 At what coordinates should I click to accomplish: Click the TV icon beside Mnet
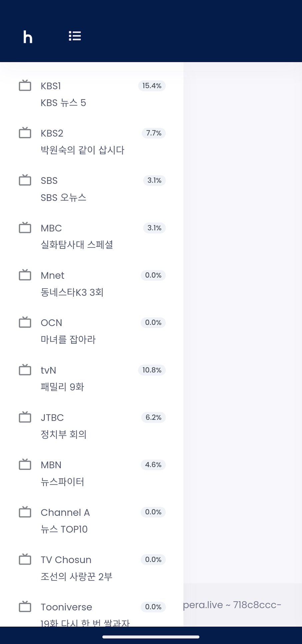click(25, 275)
